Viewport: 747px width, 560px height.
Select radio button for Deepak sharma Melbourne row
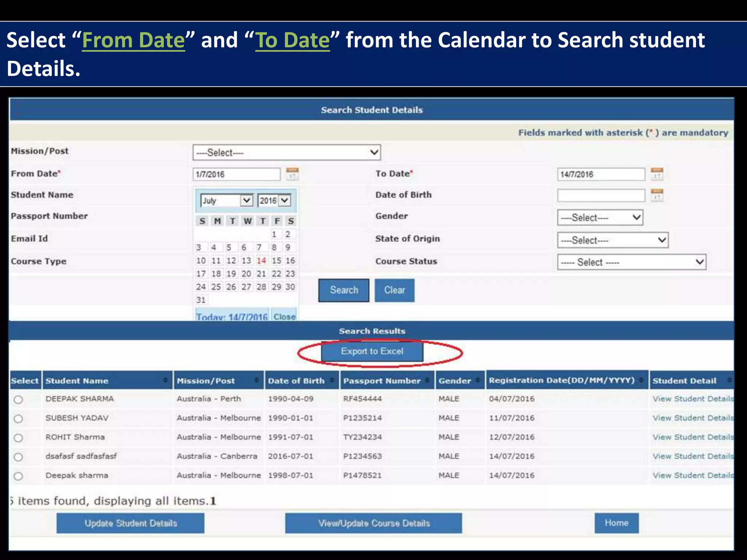18,476
